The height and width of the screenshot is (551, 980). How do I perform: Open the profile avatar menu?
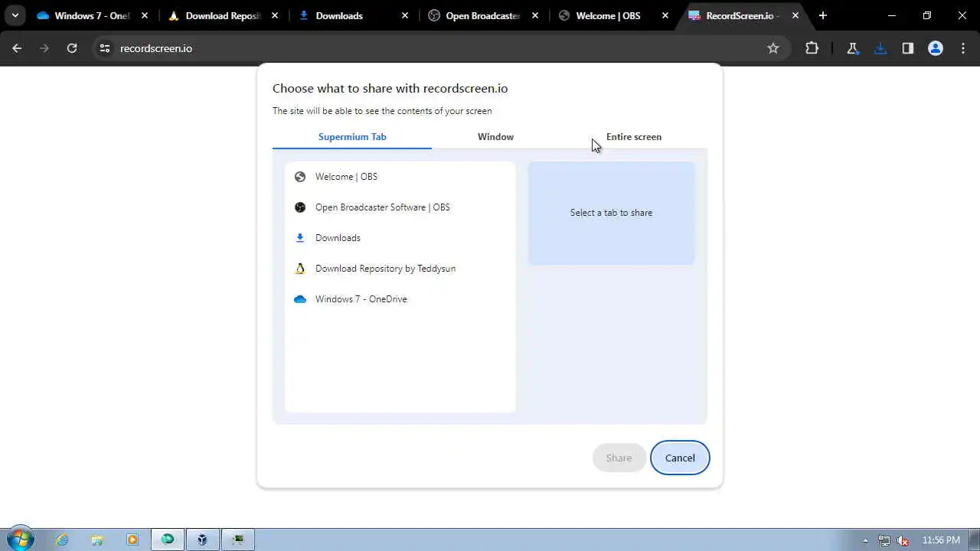[936, 48]
